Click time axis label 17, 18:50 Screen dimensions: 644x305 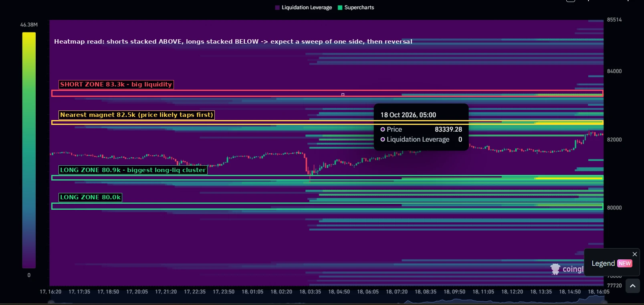(108, 292)
